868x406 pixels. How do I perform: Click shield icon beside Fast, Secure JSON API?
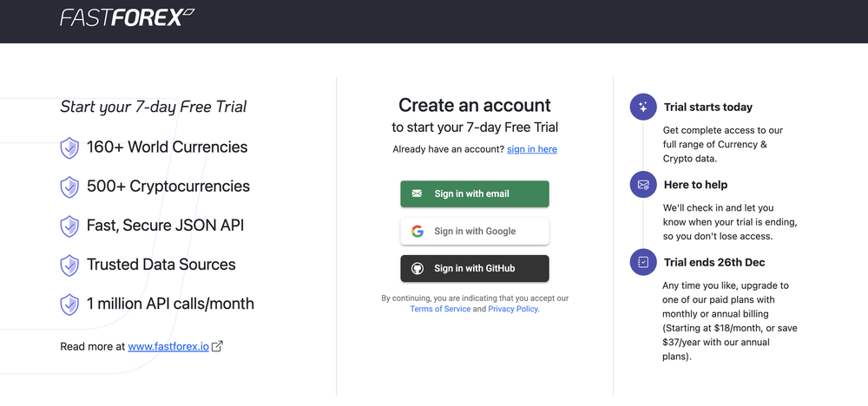click(69, 226)
